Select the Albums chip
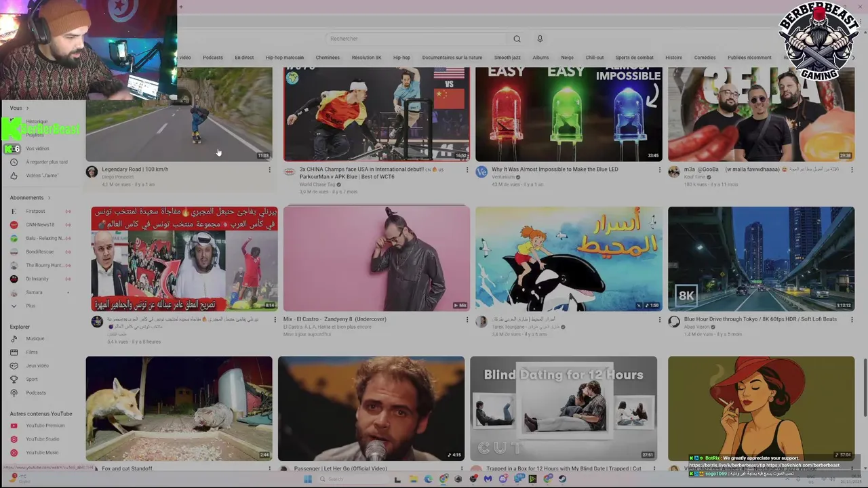This screenshot has height=488, width=868. pyautogui.click(x=540, y=58)
